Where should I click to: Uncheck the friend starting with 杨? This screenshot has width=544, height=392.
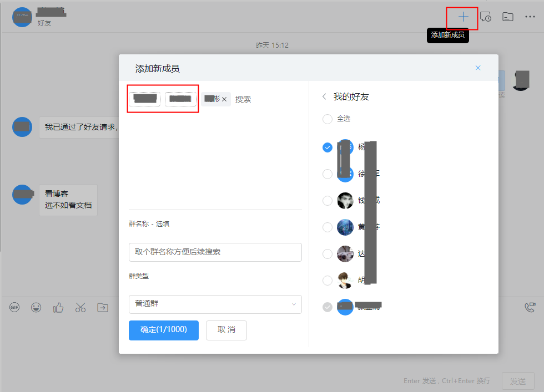327,147
